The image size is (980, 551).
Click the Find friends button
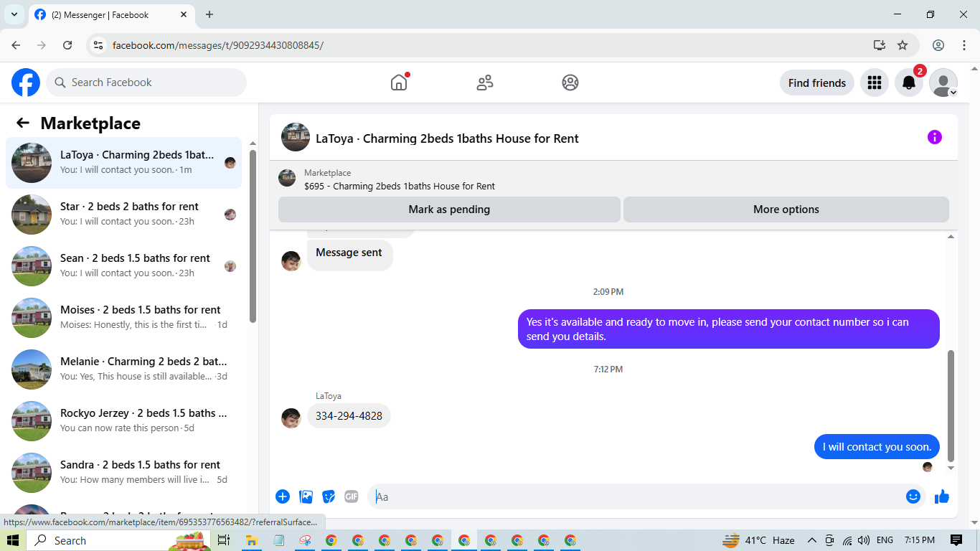click(x=816, y=83)
